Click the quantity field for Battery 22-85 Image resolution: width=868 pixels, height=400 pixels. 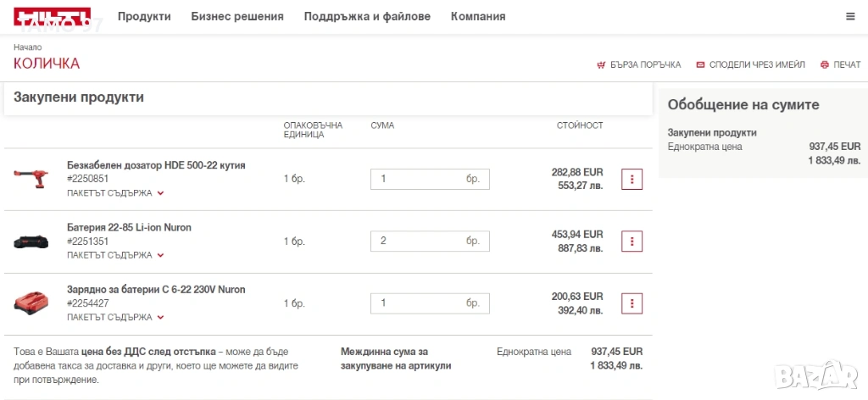pyautogui.click(x=420, y=241)
